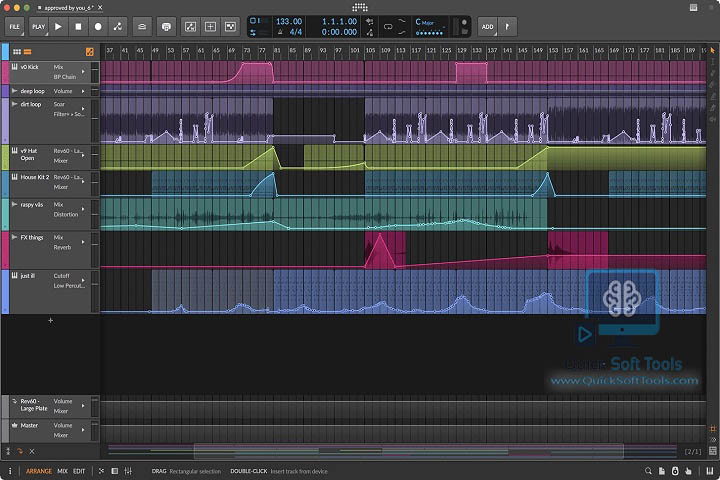The height and width of the screenshot is (480, 720).
Task: Click the overdub layers icon in toolbar
Action: pyautogui.click(x=142, y=27)
